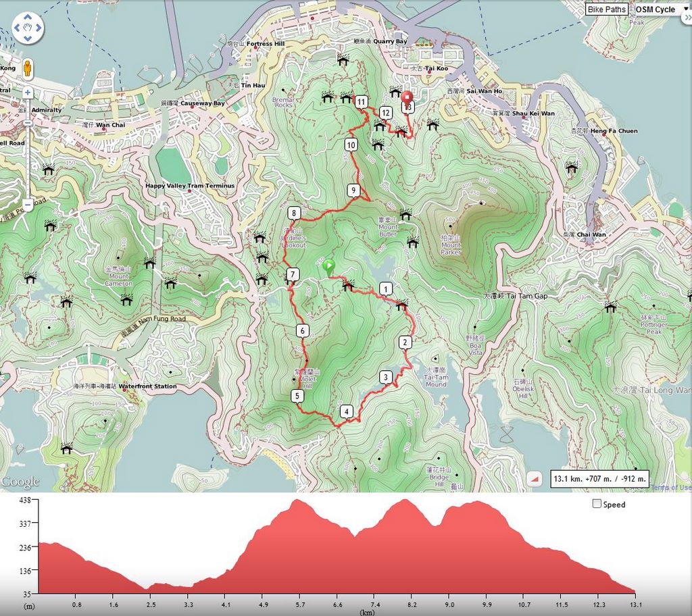The image size is (692, 616).
Task: Toggle the red elevation profile icon
Action: tap(535, 479)
